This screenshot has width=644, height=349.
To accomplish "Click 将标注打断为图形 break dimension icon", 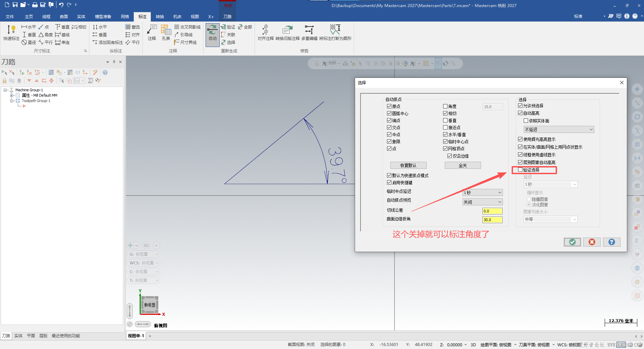I will click(x=335, y=33).
